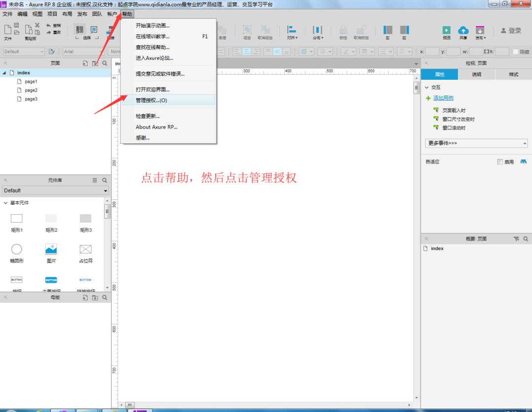Open the 更多事件>>> dropdown

pos(475,143)
